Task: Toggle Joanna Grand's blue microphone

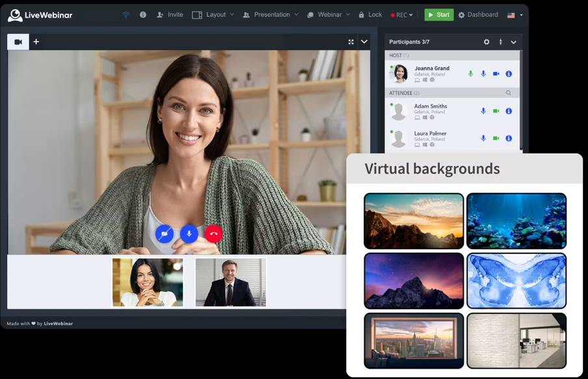Action: 483,74
